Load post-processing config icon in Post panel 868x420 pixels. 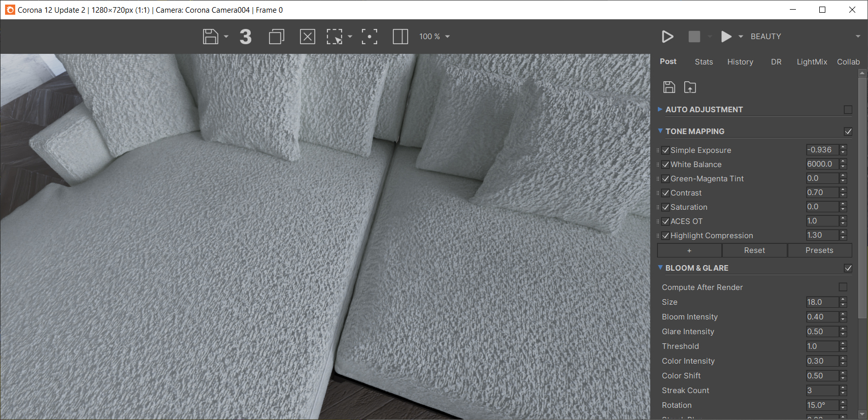click(x=690, y=87)
